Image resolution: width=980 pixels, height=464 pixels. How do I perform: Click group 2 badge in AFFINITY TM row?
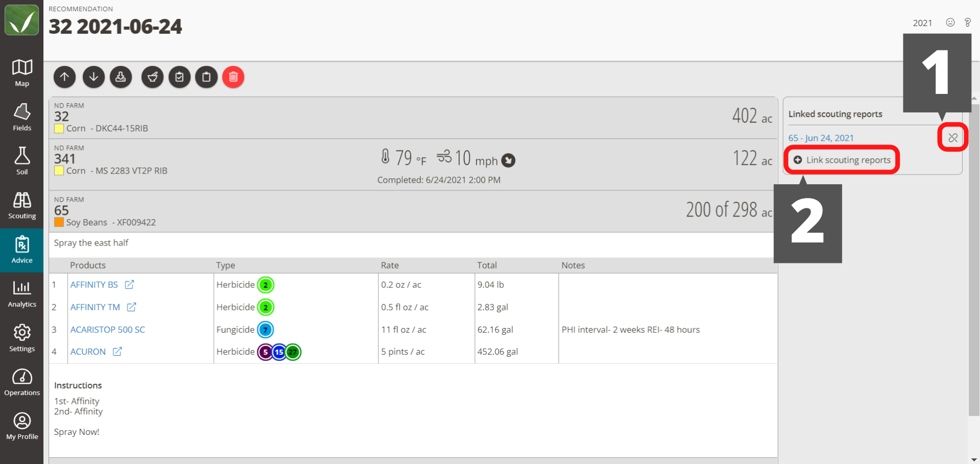pos(265,307)
